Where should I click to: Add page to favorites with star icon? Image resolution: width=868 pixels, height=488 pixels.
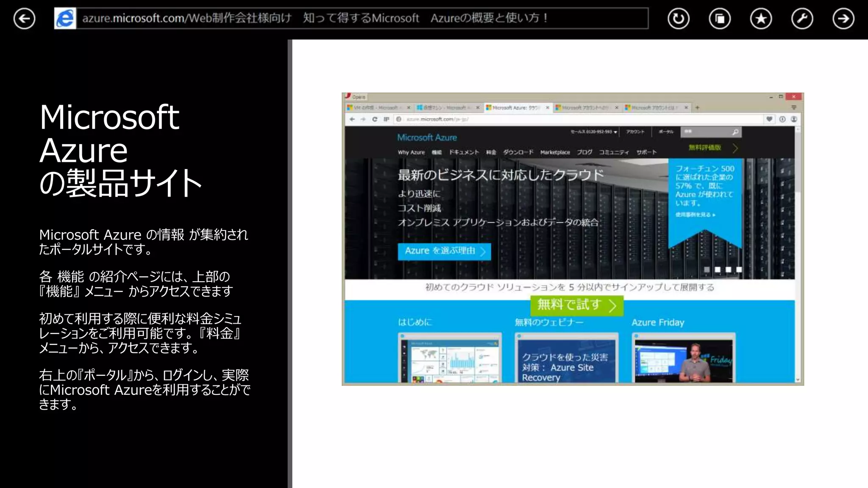click(761, 19)
